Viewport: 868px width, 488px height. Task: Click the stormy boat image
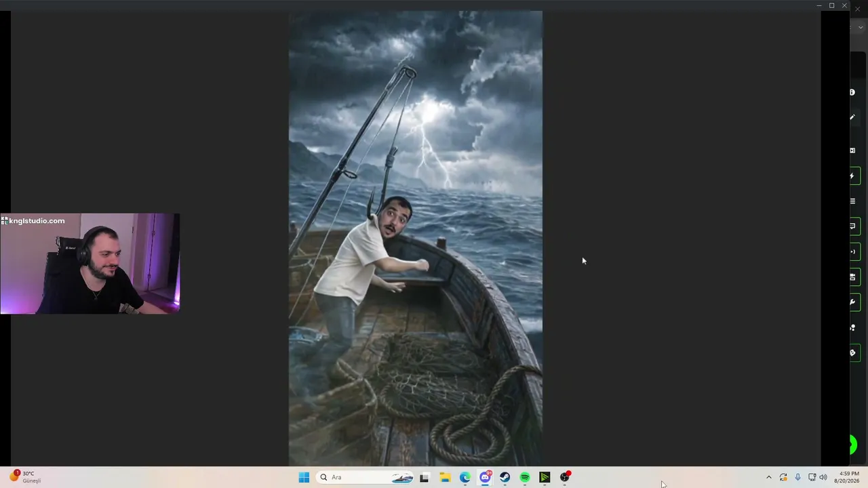point(416,238)
